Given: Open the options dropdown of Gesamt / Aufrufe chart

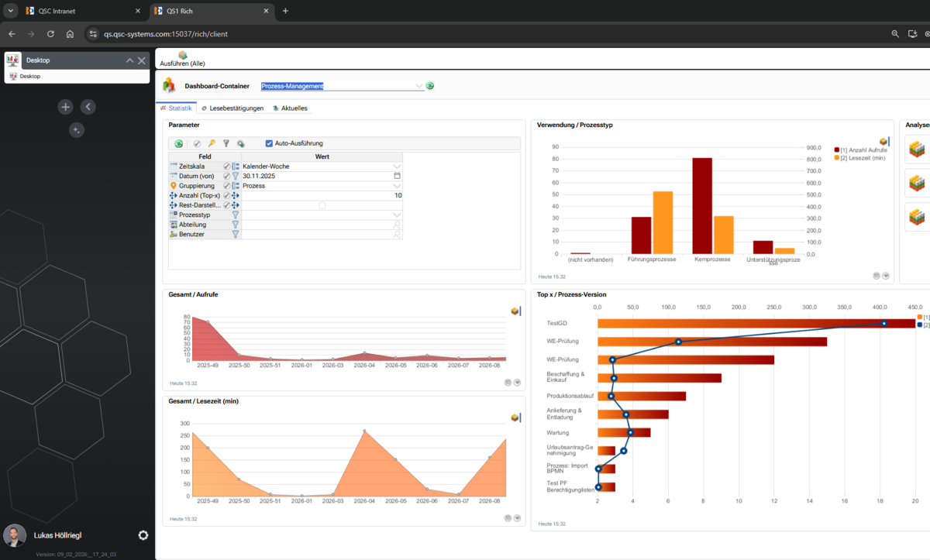Looking at the screenshot, I should pos(517,382).
